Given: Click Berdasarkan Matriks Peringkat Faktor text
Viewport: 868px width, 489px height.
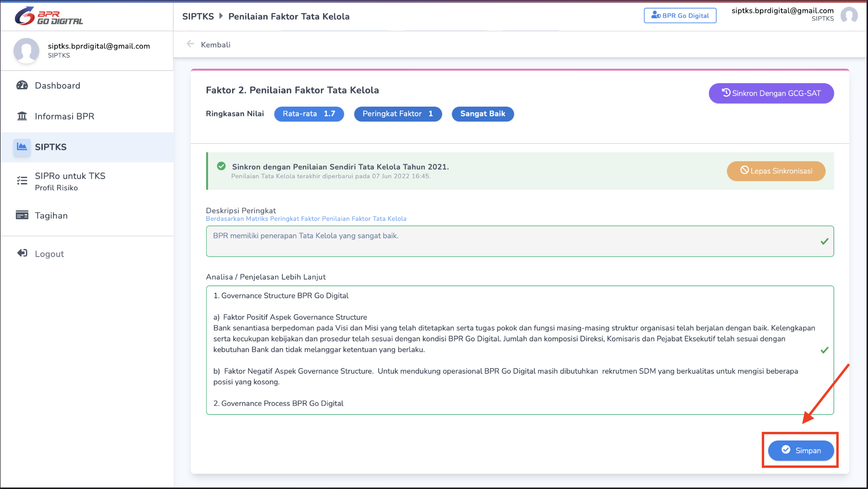Looking at the screenshot, I should [x=306, y=219].
